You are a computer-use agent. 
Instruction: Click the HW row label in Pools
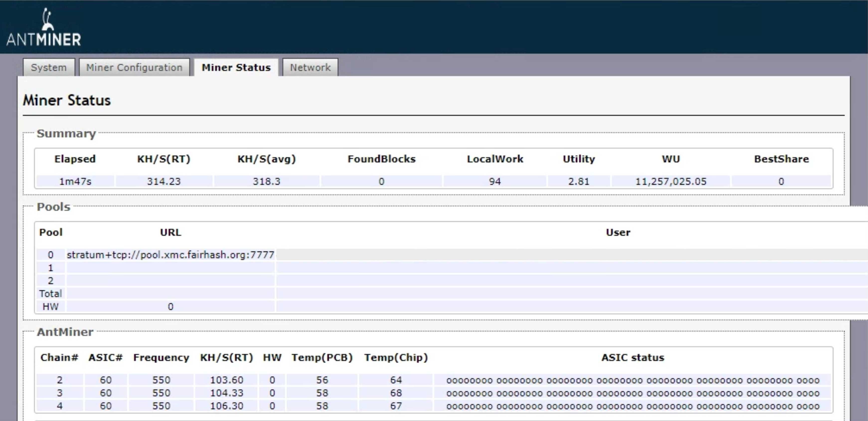[x=51, y=307]
